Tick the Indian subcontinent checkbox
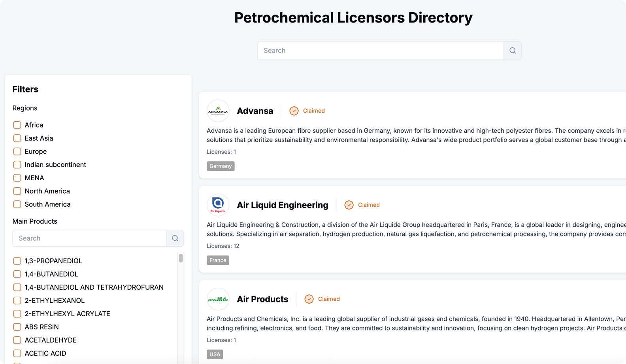This screenshot has height=364, width=626. 17,165
